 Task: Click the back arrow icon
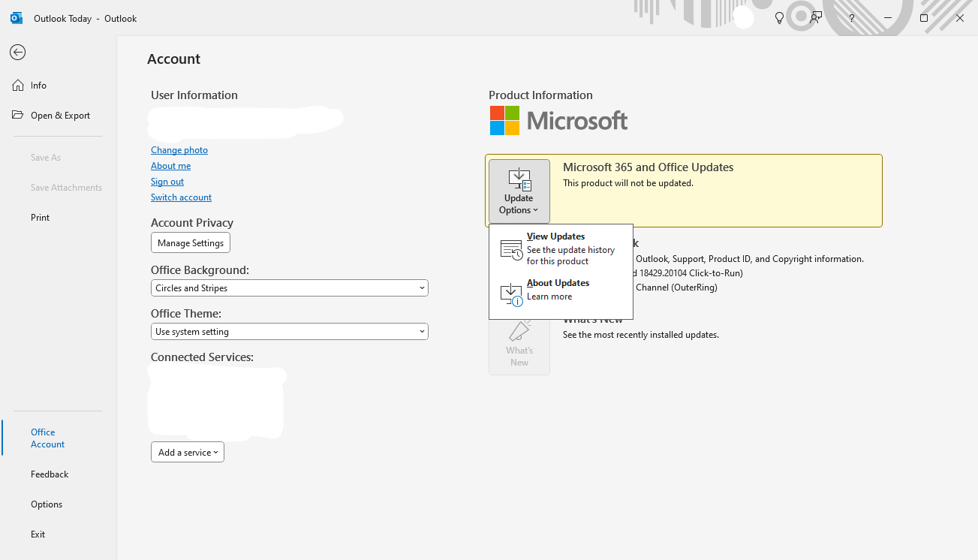point(17,52)
